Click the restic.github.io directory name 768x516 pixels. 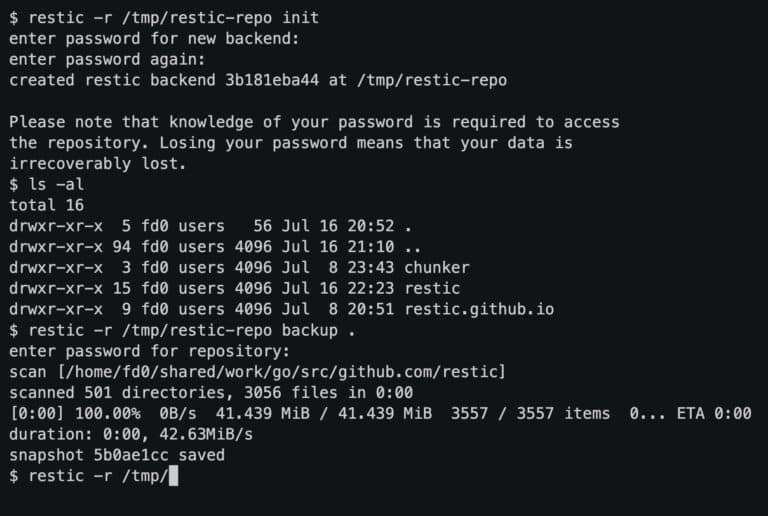point(479,309)
